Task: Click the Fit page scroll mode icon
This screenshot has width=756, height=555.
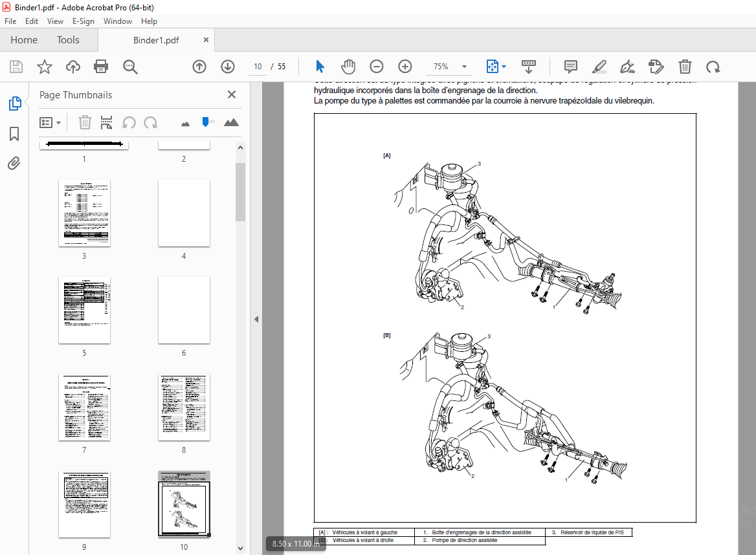Action: [x=493, y=67]
